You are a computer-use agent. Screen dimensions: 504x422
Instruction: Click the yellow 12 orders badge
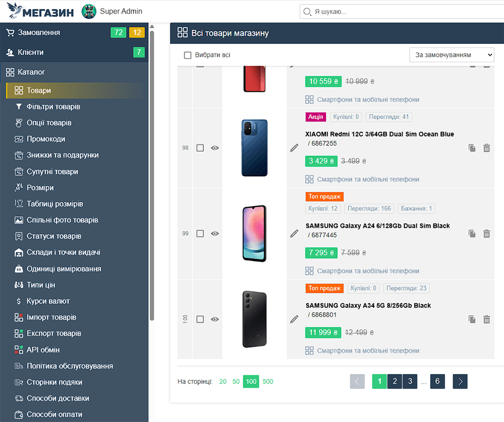(137, 32)
